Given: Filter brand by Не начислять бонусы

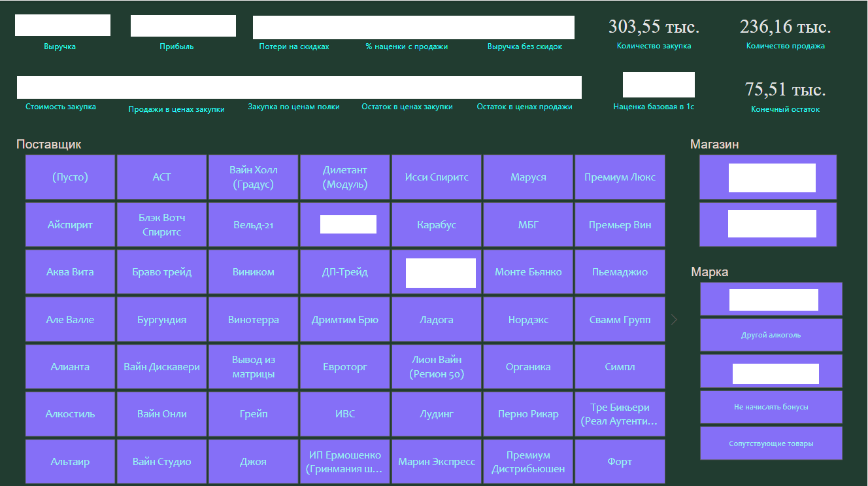Looking at the screenshot, I should point(771,407).
